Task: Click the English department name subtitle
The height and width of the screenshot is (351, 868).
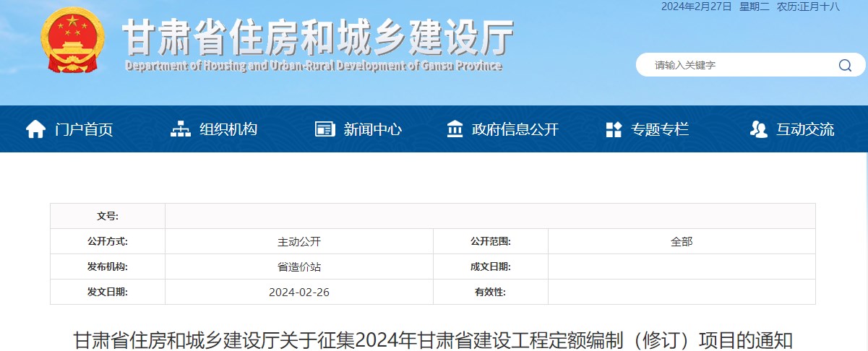Action: [x=313, y=66]
